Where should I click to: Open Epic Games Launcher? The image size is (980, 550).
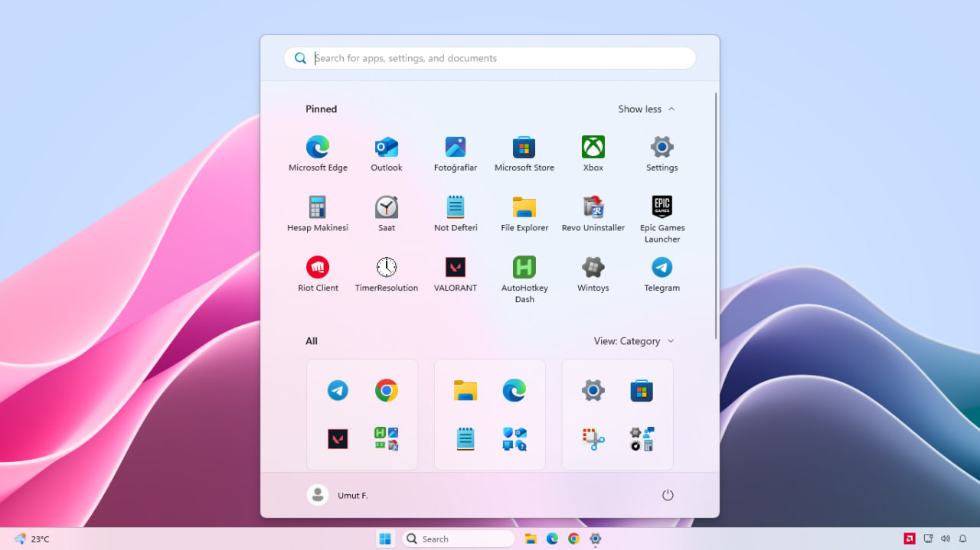tap(662, 220)
